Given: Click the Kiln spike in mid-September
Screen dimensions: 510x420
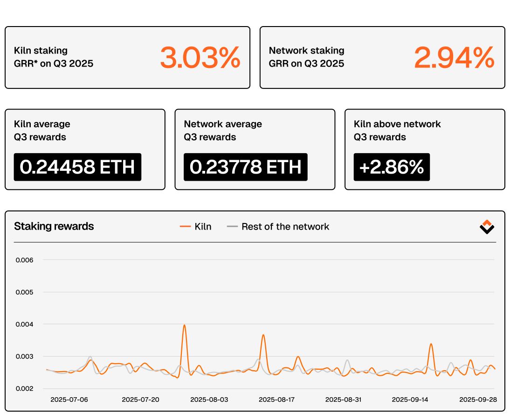Looking at the screenshot, I should (x=431, y=345).
